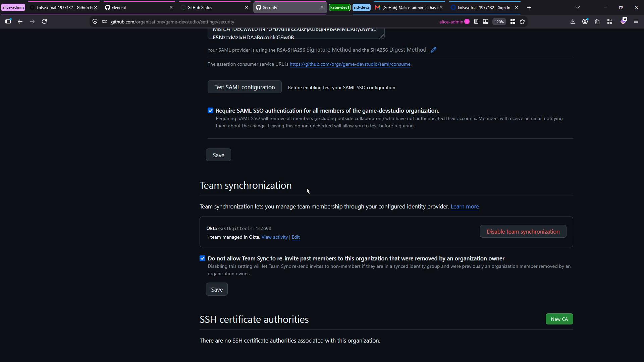Open the application hamburger menu
The height and width of the screenshot is (362, 644).
(x=636, y=22)
